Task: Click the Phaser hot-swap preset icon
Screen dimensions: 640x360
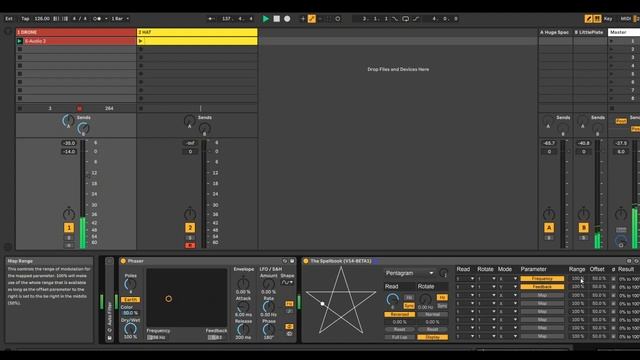Action: (285, 261)
